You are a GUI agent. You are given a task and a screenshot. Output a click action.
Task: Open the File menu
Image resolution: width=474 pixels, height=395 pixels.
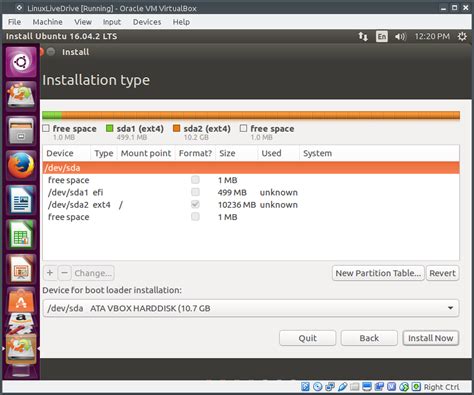(x=14, y=22)
